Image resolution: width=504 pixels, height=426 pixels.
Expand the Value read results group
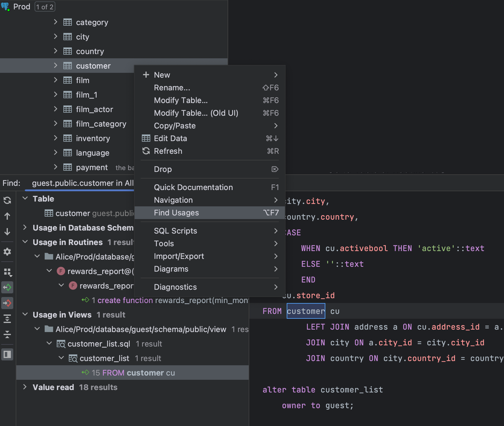pyautogui.click(x=25, y=387)
